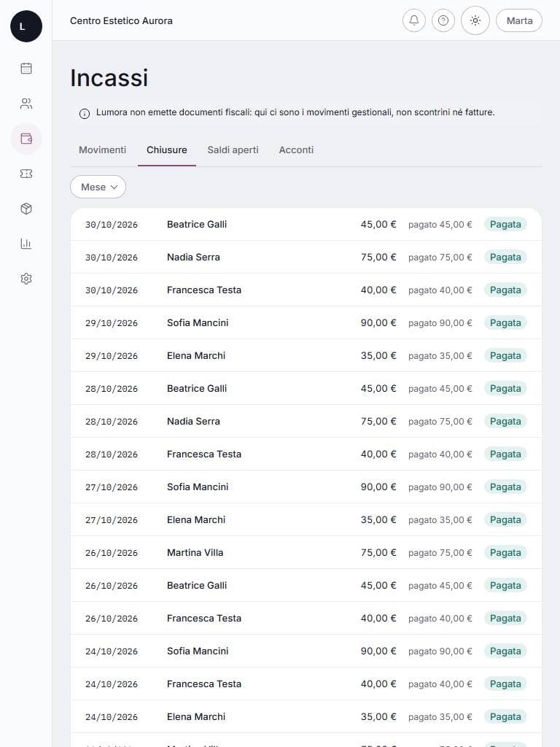Open Francesca Testa row dated 28/10/2026
560x747 pixels.
pos(306,454)
